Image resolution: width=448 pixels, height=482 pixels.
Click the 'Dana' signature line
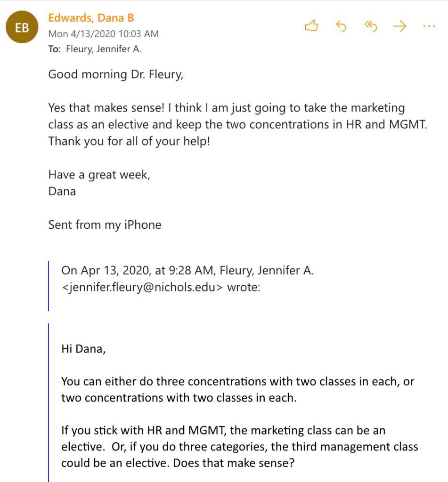click(62, 191)
